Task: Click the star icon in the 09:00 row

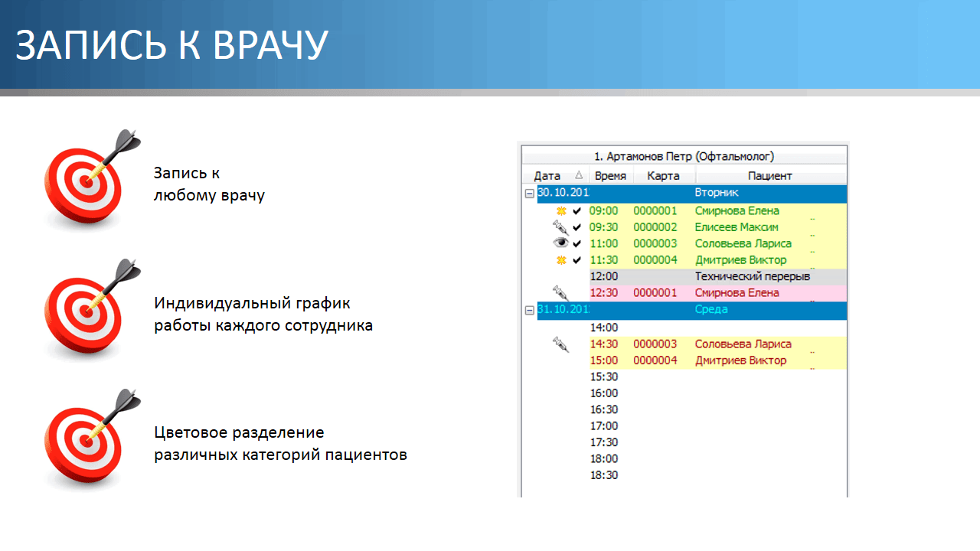Action: [x=561, y=210]
